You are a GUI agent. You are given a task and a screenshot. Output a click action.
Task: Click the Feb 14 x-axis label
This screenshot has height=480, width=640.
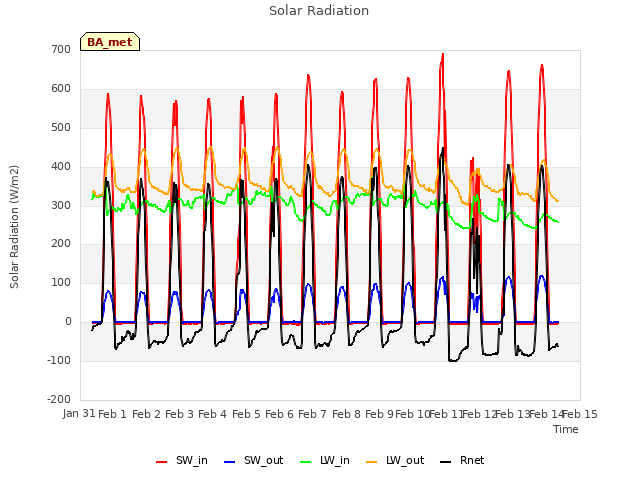(x=546, y=414)
